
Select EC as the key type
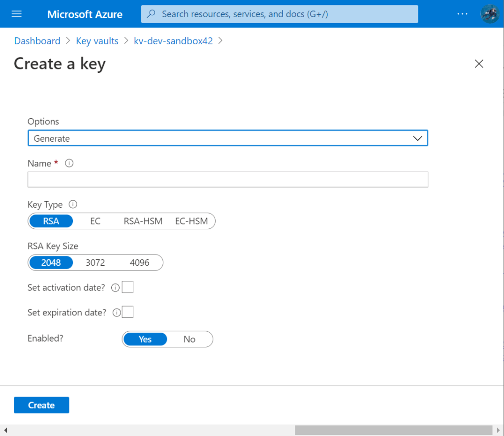[x=95, y=221]
